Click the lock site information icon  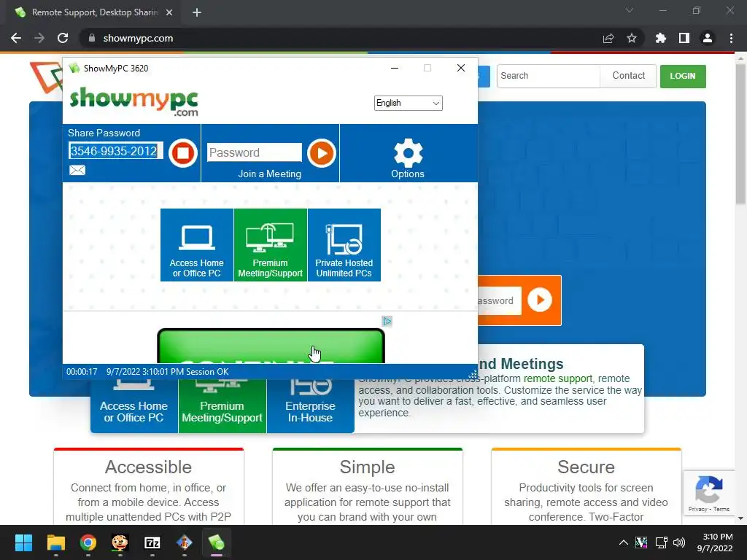92,38
